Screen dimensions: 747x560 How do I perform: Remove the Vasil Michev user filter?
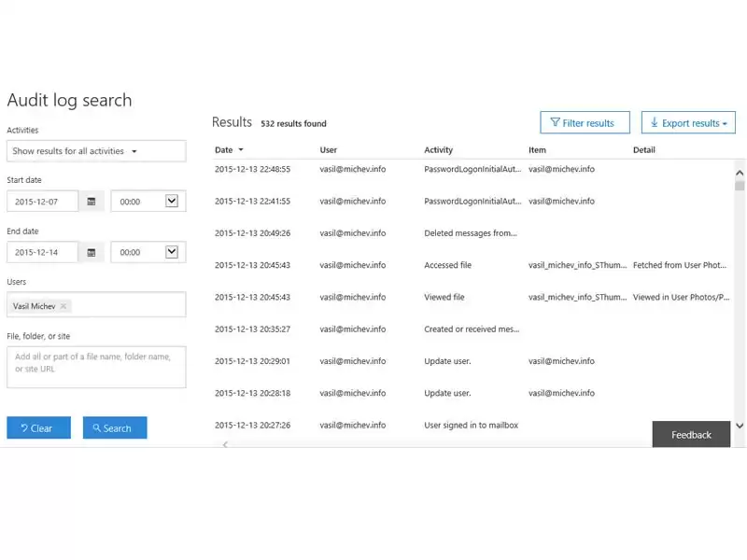[x=62, y=305]
